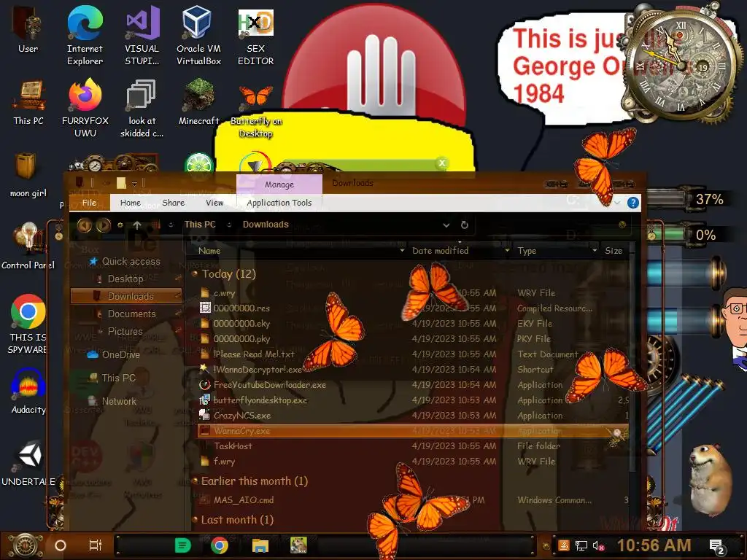Collapse Earlier this month (1) group

194,481
